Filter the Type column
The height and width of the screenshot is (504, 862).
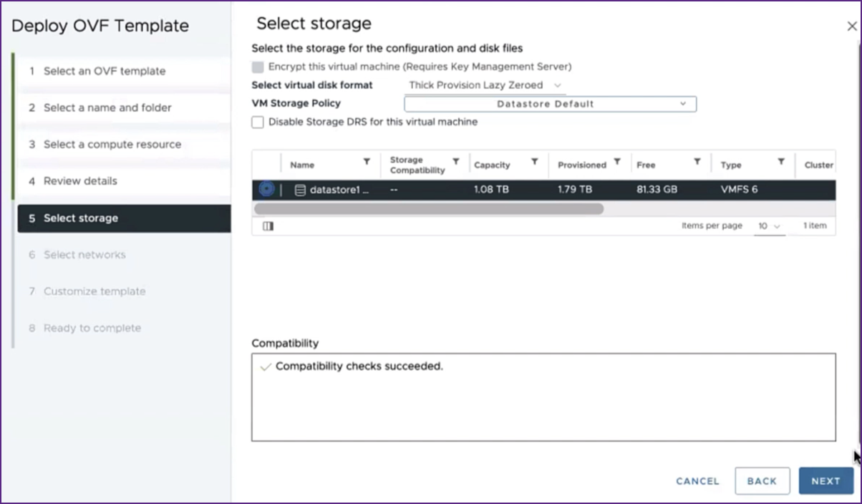pos(781,162)
